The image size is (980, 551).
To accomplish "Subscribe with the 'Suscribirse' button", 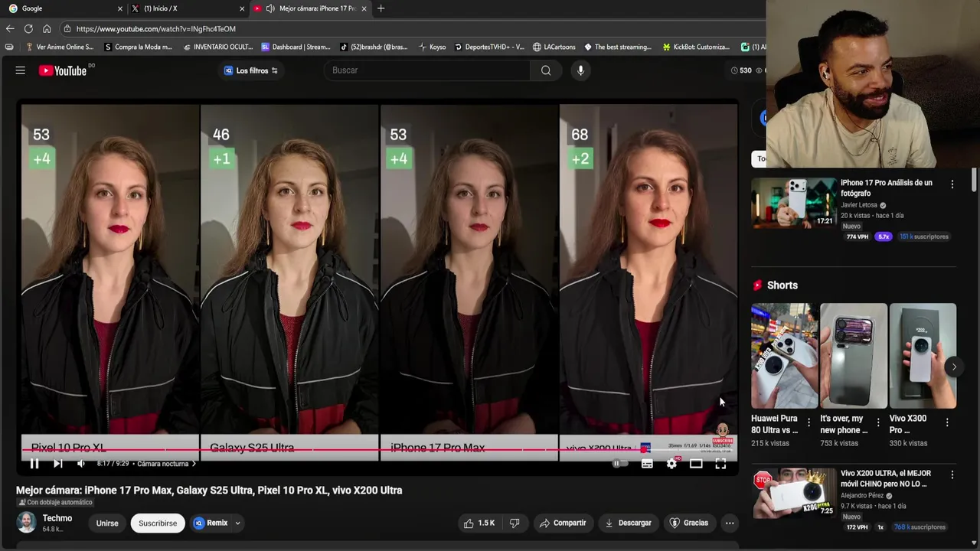I will point(158,523).
